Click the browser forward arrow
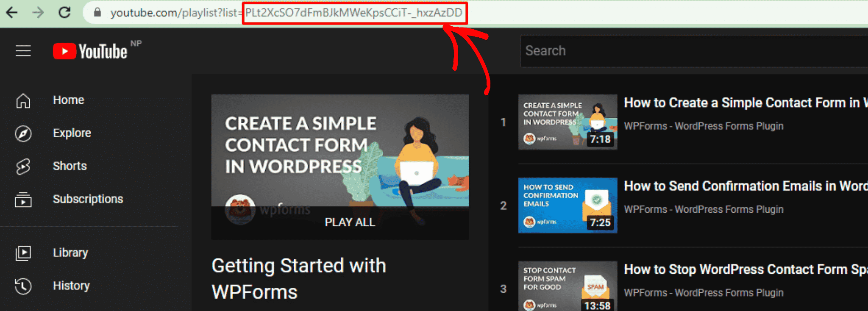This screenshot has width=868, height=311. click(38, 12)
